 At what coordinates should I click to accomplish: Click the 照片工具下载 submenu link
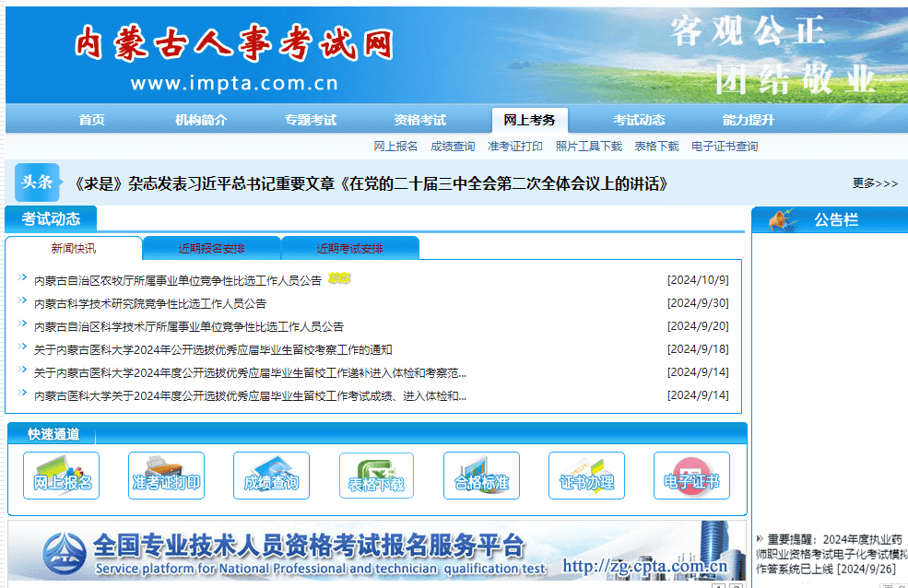point(588,147)
